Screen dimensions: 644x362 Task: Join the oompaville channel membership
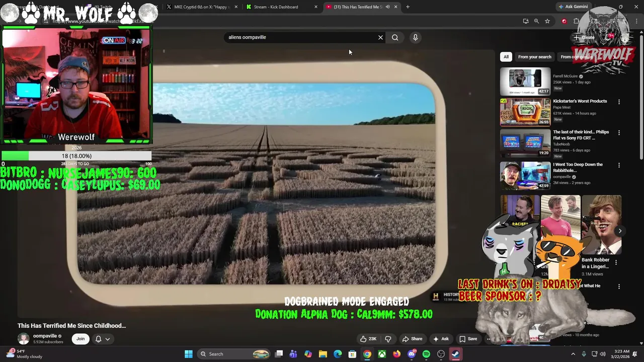80,339
